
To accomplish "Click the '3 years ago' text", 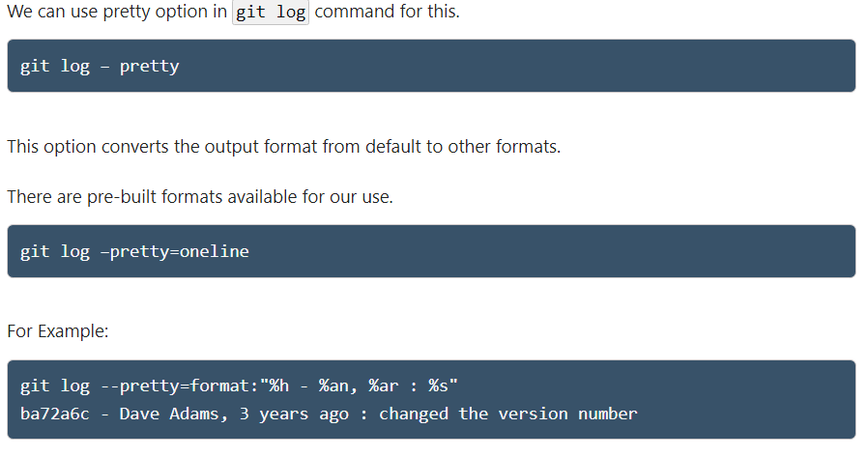I will (x=284, y=414).
